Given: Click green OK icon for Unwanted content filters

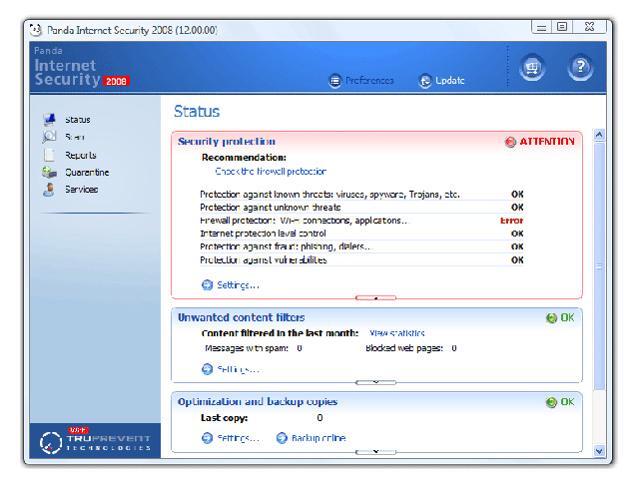Looking at the screenshot, I should click(x=551, y=318).
